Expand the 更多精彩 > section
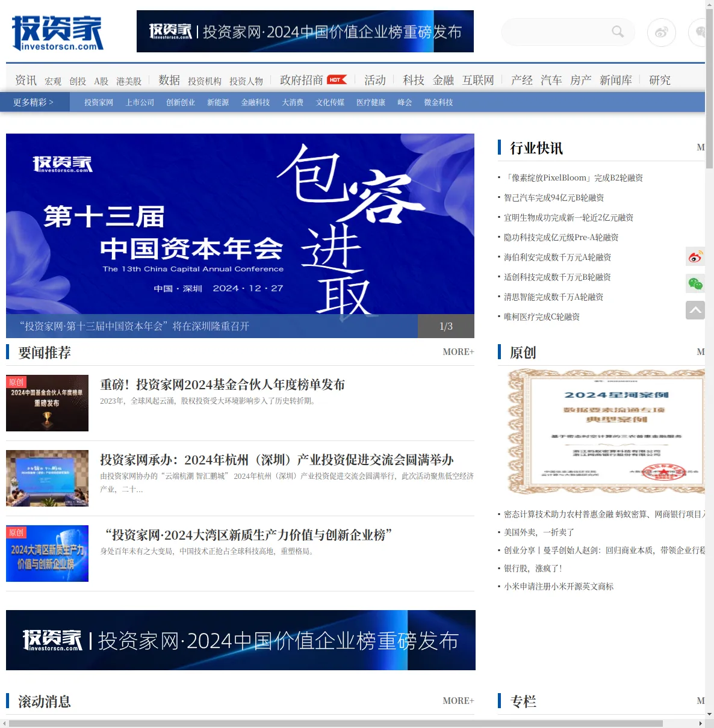 click(x=34, y=102)
